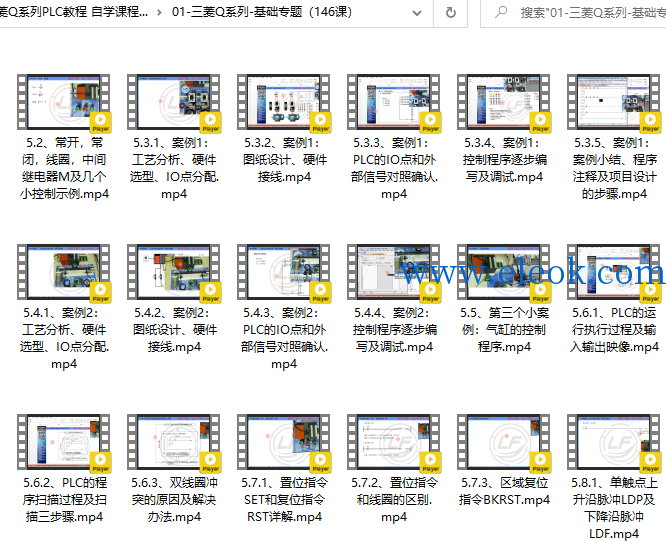
Task: Select the 5.8.1 单触点上升沿脉冲 video icon
Action: click(x=614, y=442)
